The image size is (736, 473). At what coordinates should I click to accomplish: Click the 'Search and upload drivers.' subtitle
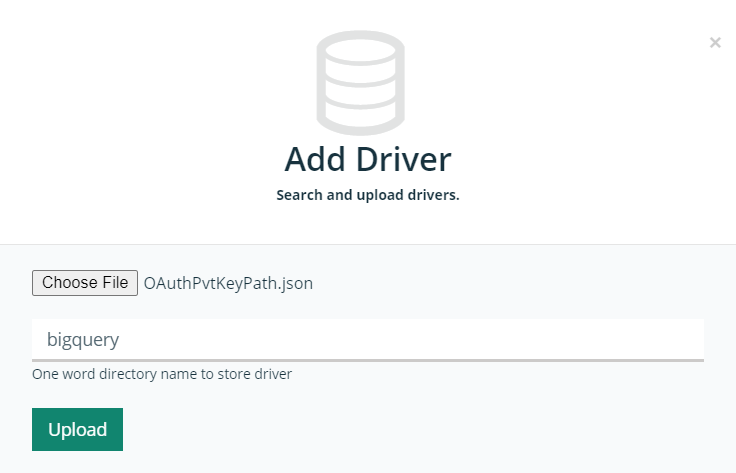pos(368,195)
